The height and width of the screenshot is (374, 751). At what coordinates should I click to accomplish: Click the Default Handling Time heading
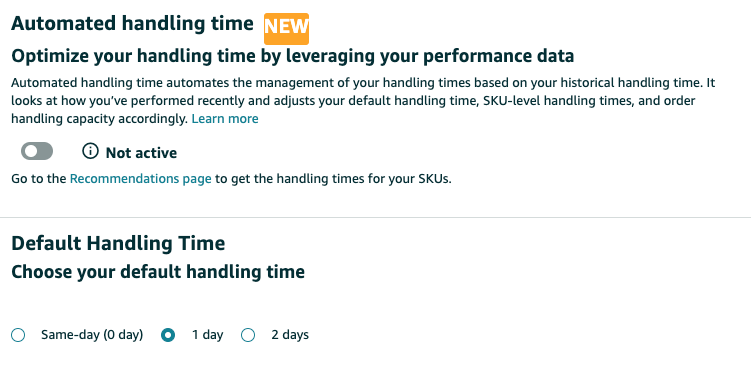coord(118,243)
